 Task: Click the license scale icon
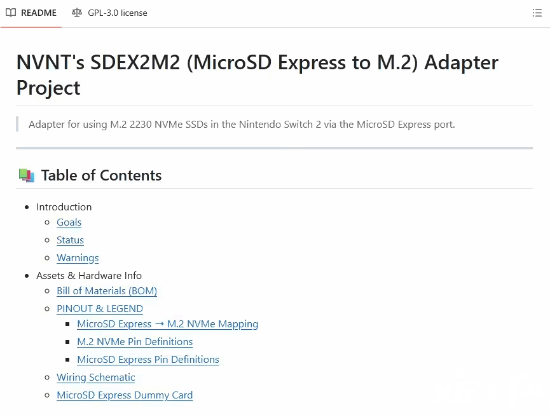76,13
